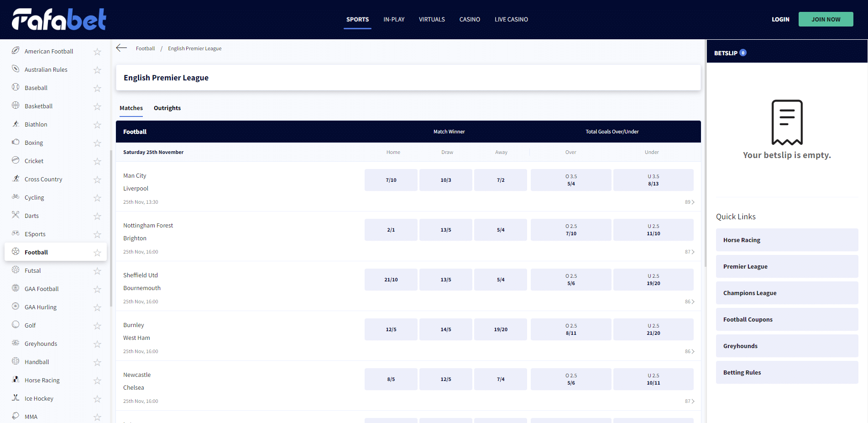
Task: Click the Baseball sport icon
Action: pyautogui.click(x=16, y=87)
